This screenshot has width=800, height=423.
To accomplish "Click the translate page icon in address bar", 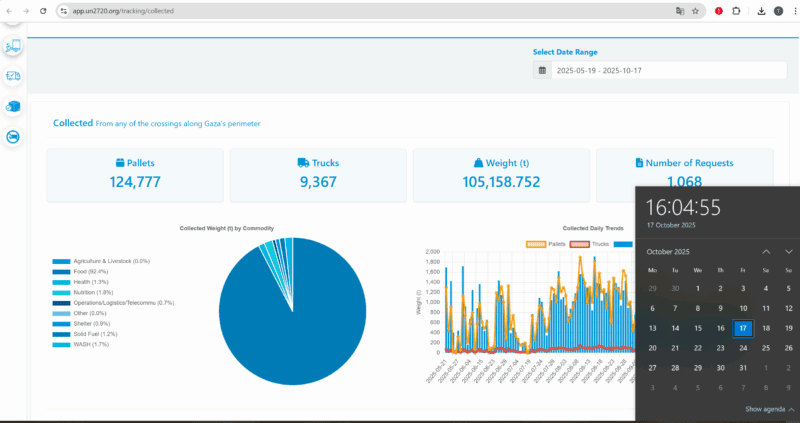I will pyautogui.click(x=679, y=11).
